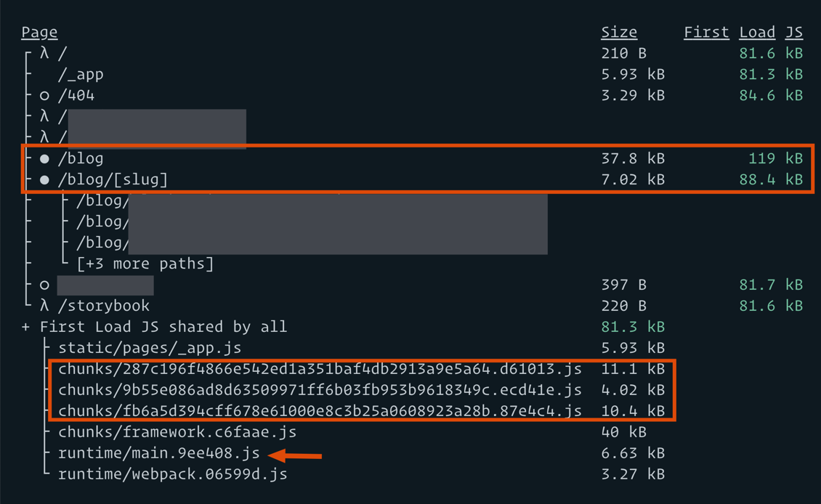Select the Page column header
Viewport: 821px width, 504px height.
click(x=39, y=32)
